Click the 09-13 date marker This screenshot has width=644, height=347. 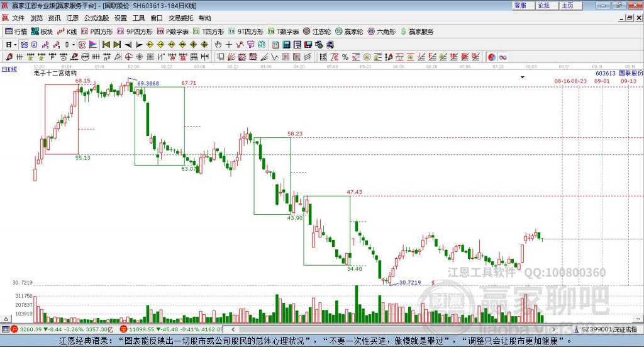[628, 81]
